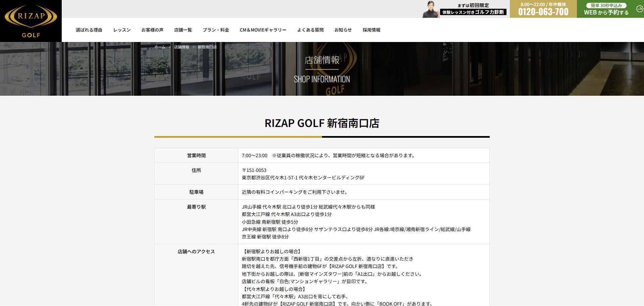Click the JR山手線 代々木駅 北口 line
Screen dimensions: 644x306
pyautogui.click(x=308, y=207)
